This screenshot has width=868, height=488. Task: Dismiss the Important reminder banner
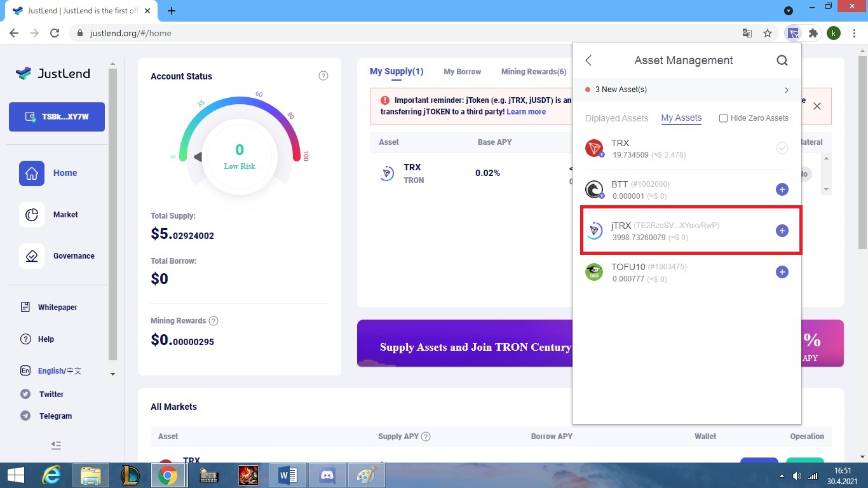pos(817,106)
